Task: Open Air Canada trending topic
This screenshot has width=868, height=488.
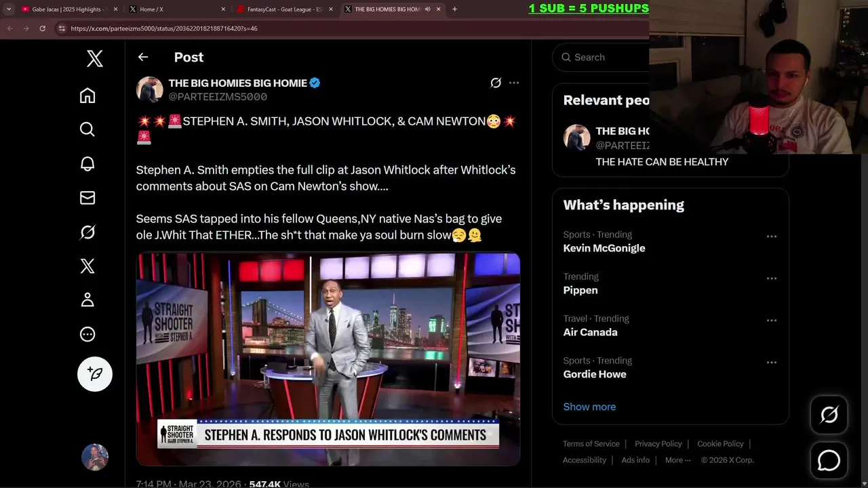Action: point(591,332)
